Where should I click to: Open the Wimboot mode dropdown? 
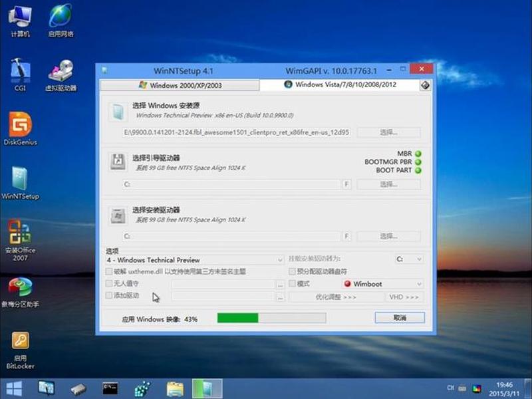tap(383, 284)
